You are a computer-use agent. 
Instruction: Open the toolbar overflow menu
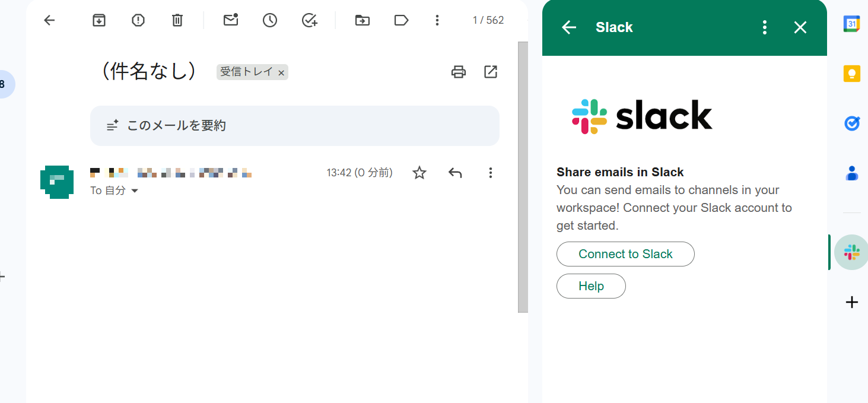click(x=437, y=20)
